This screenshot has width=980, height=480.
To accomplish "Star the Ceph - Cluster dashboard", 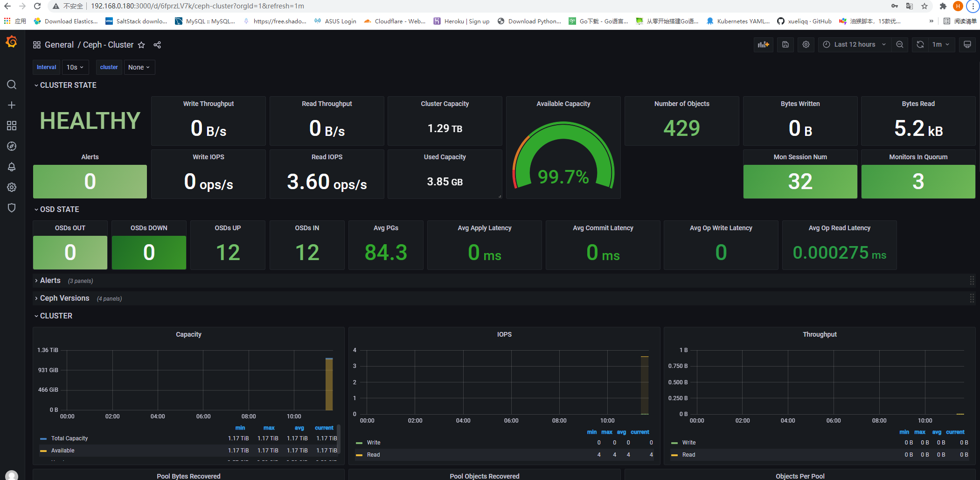I will [141, 45].
